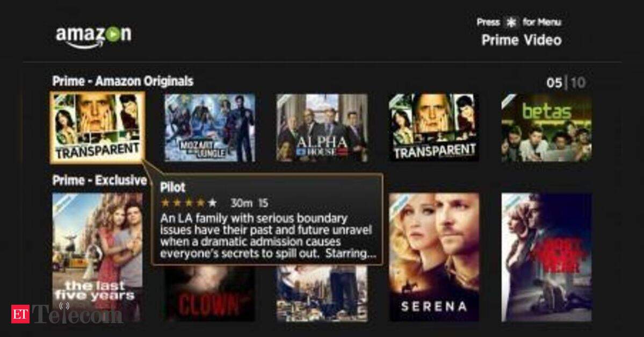Click the Prime - Exclusive row heading
The height and width of the screenshot is (337, 644).
coord(100,181)
